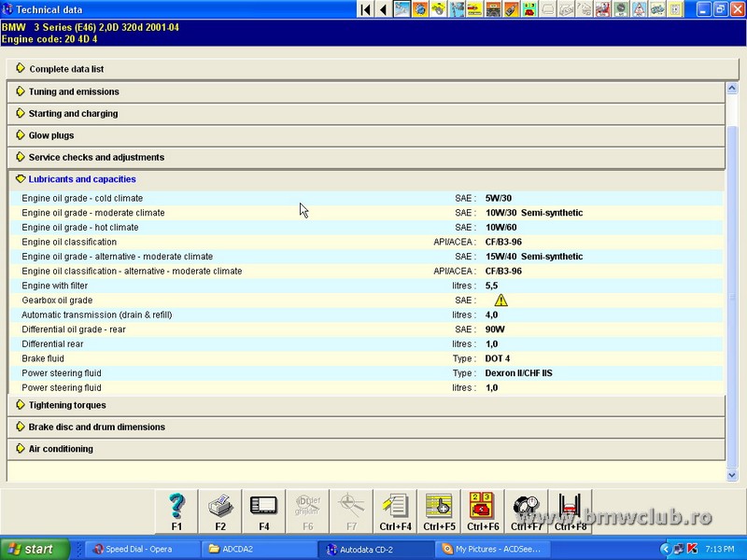This screenshot has width=747, height=560.
Task: Click the Ctrl+F8 vehicle lift icon
Action: 570,511
